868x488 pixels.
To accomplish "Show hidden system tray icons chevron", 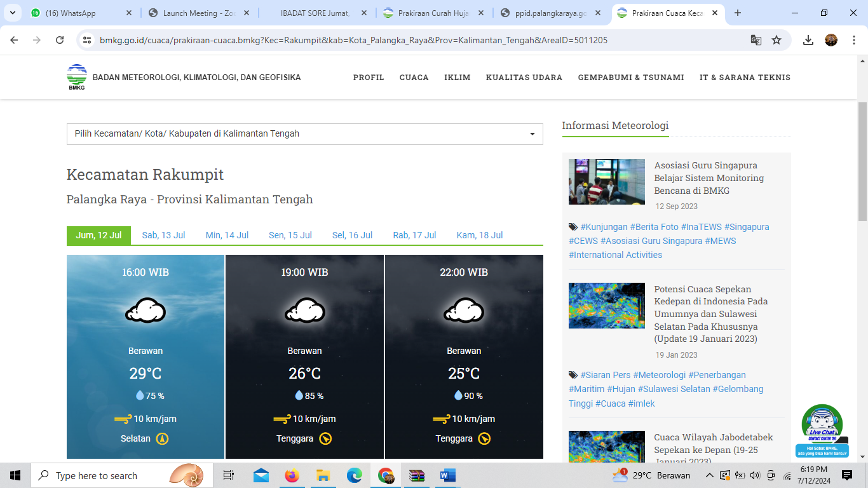I will pos(709,475).
